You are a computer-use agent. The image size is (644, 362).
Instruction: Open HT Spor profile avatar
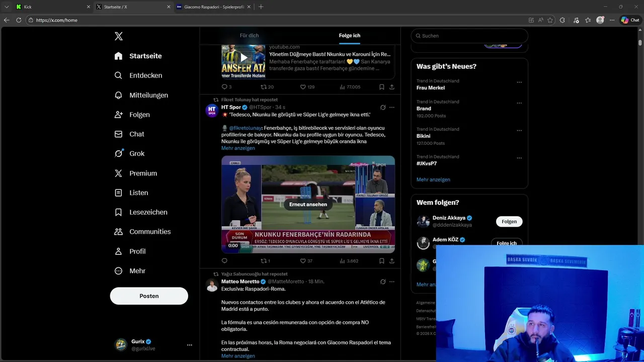coord(212,111)
